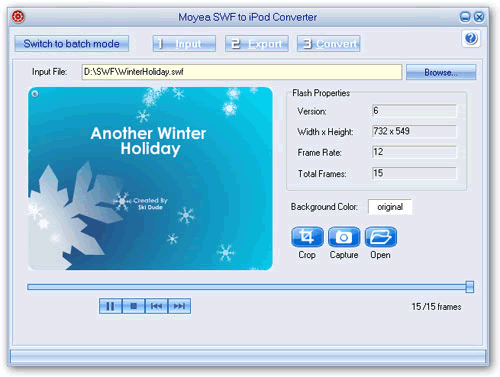Open the help question mark icon

471,38
